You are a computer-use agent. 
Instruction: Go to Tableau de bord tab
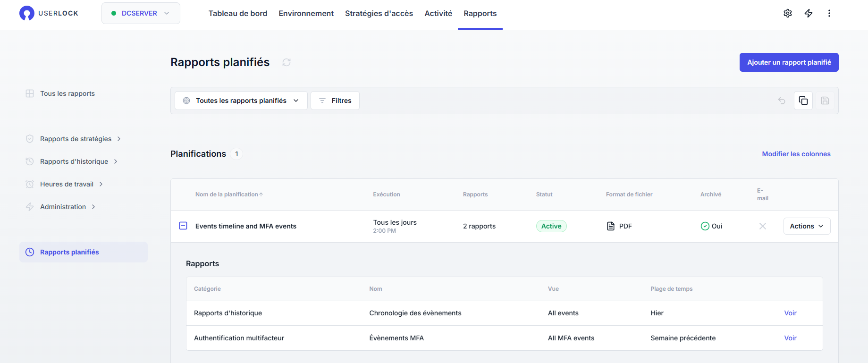[x=237, y=13]
